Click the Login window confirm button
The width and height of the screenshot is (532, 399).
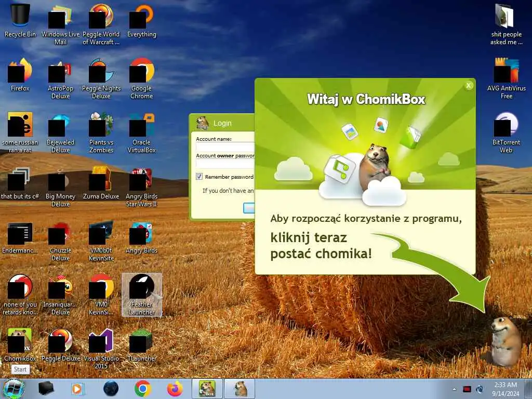pyautogui.click(x=249, y=208)
